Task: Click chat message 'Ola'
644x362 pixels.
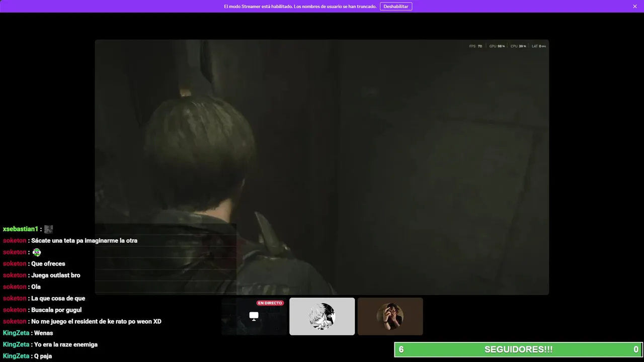Action: tap(36, 287)
